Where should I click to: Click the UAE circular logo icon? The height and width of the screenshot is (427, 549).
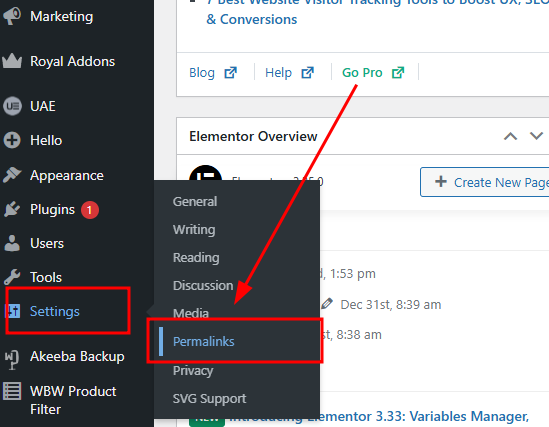point(12,106)
